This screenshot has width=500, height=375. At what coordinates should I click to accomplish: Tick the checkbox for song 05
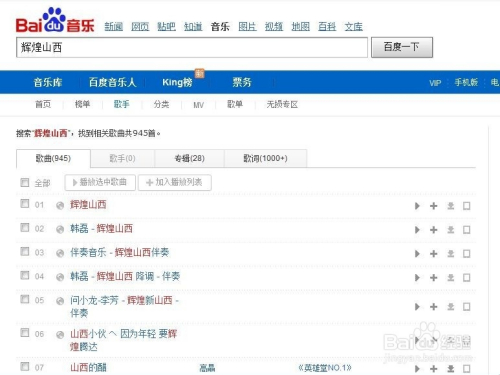pyautogui.click(x=25, y=299)
